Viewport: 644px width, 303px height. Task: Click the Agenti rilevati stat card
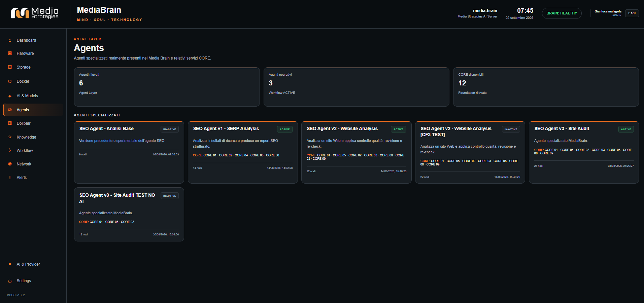[x=167, y=87]
